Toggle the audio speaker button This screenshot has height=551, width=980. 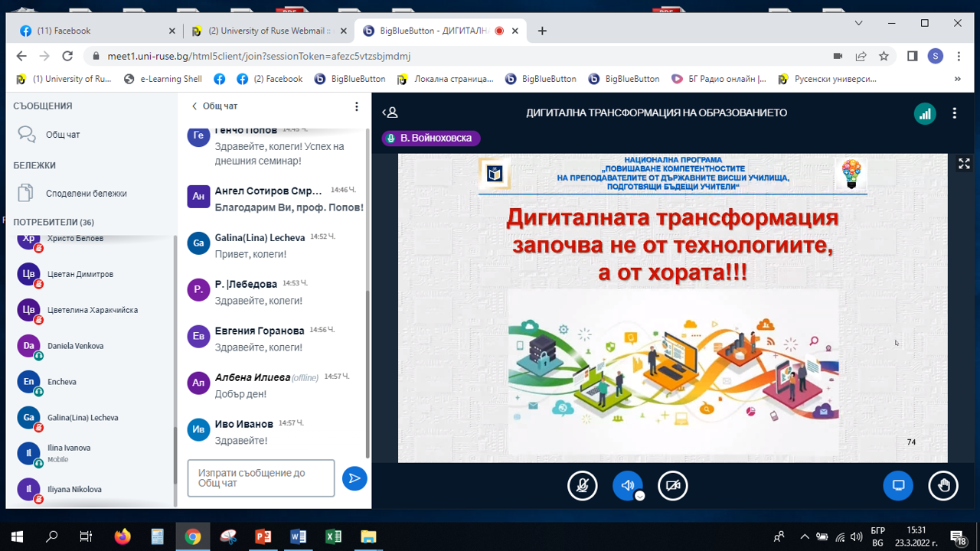coord(627,486)
